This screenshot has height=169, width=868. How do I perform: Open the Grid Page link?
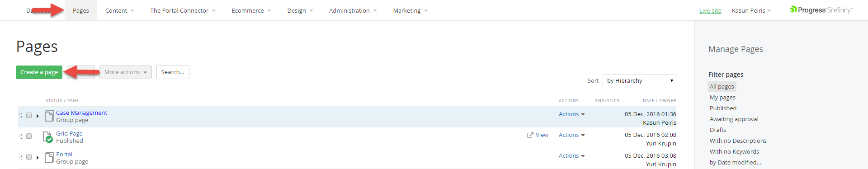tap(69, 134)
